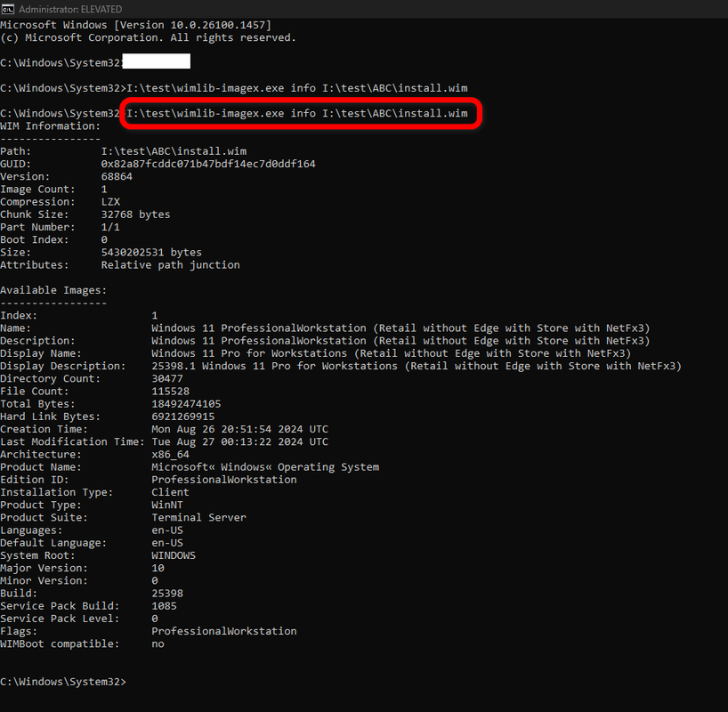Click the Size value 5430202531 bytes
728x712 pixels.
(151, 252)
